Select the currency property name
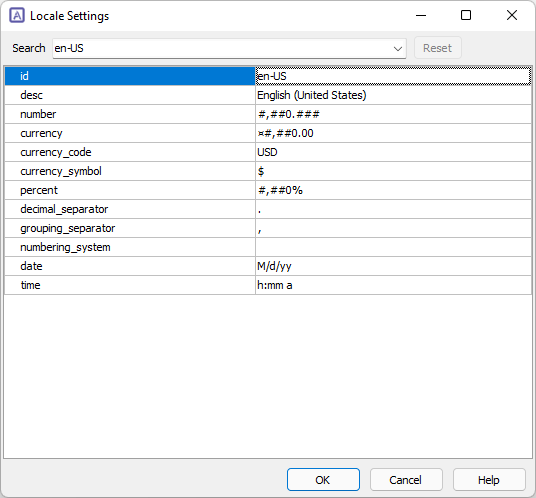Screen dimensions: 536x498 click(41, 133)
